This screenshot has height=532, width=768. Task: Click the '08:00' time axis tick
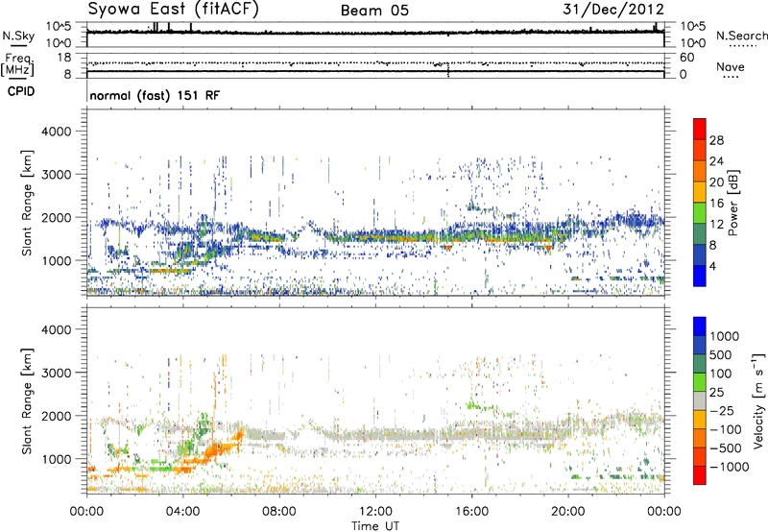pos(279,512)
